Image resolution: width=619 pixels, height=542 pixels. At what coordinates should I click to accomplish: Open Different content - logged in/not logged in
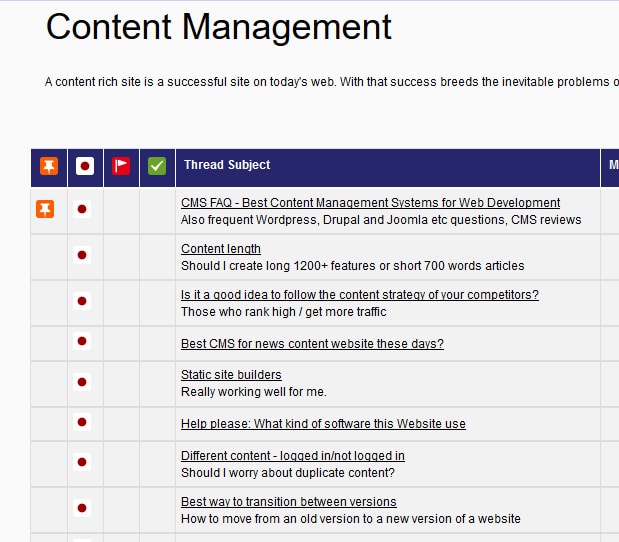click(292, 456)
